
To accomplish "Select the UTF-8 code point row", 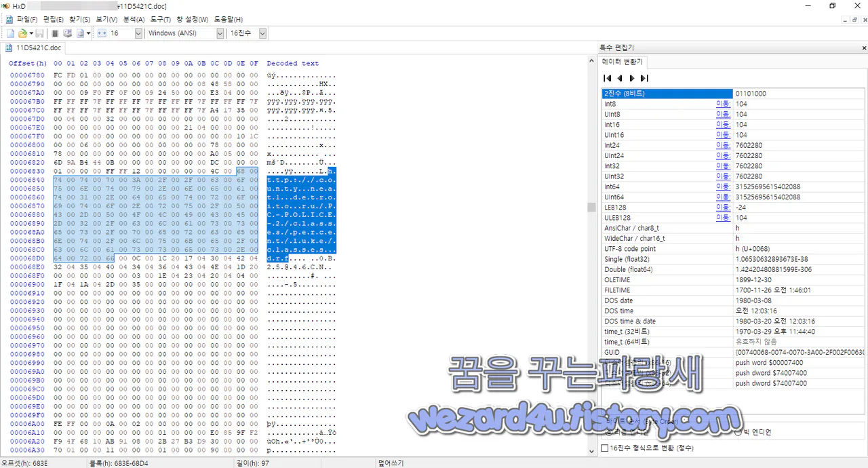I will point(734,249).
